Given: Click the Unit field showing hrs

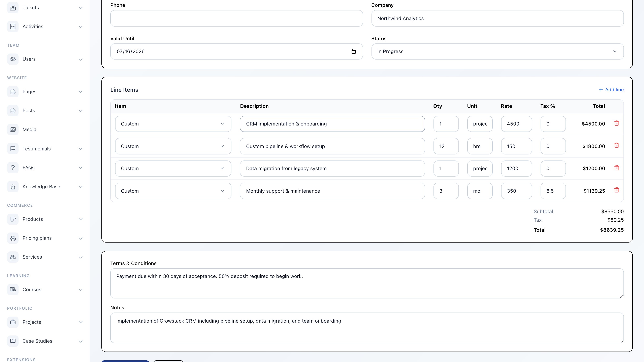Looking at the screenshot, I should point(480,146).
